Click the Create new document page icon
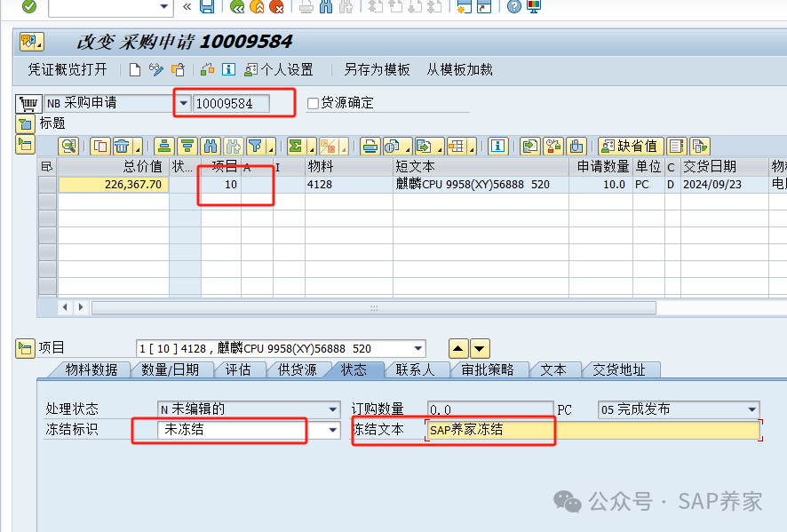This screenshot has height=532, width=787. point(134,70)
